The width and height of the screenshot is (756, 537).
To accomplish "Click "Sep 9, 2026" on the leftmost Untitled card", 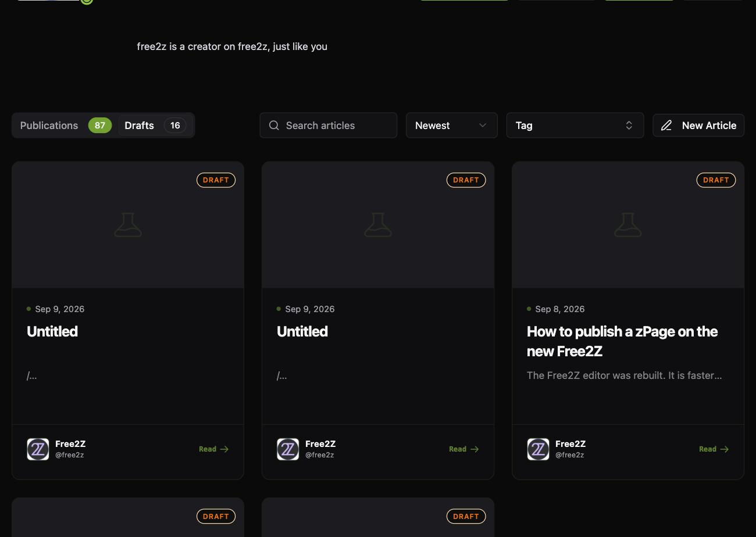I will click(60, 309).
